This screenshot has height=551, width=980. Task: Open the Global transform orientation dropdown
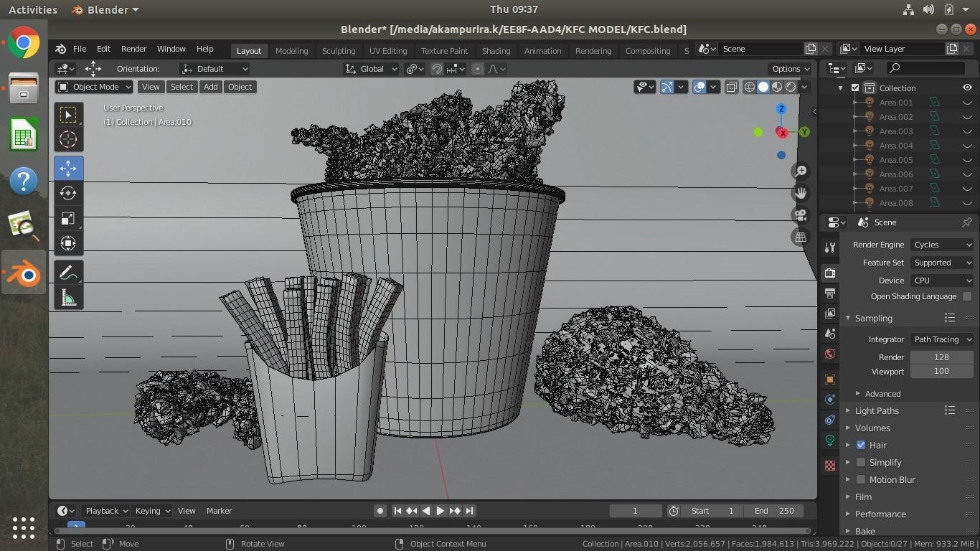tap(371, 69)
